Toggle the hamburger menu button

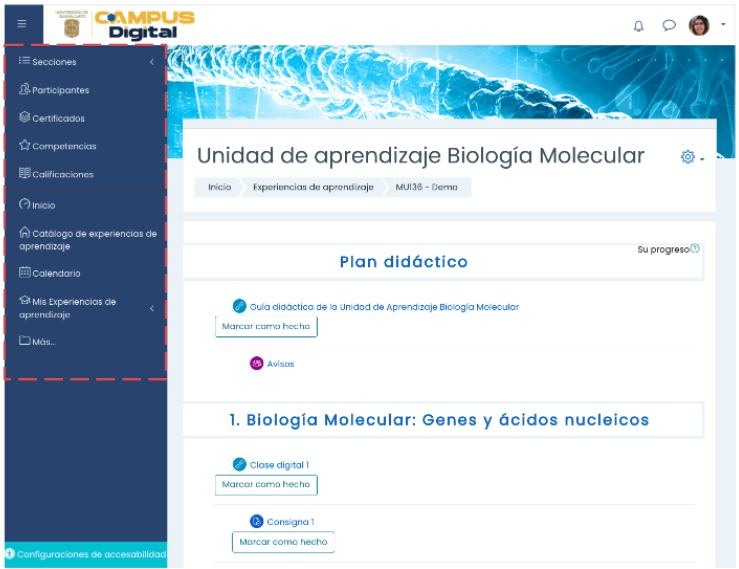click(22, 24)
